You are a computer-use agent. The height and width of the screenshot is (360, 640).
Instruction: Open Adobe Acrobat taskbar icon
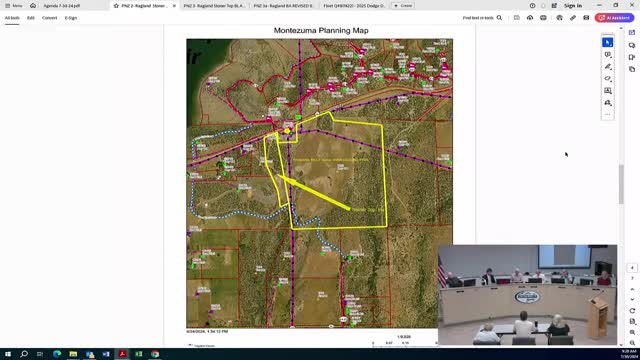click(x=122, y=354)
